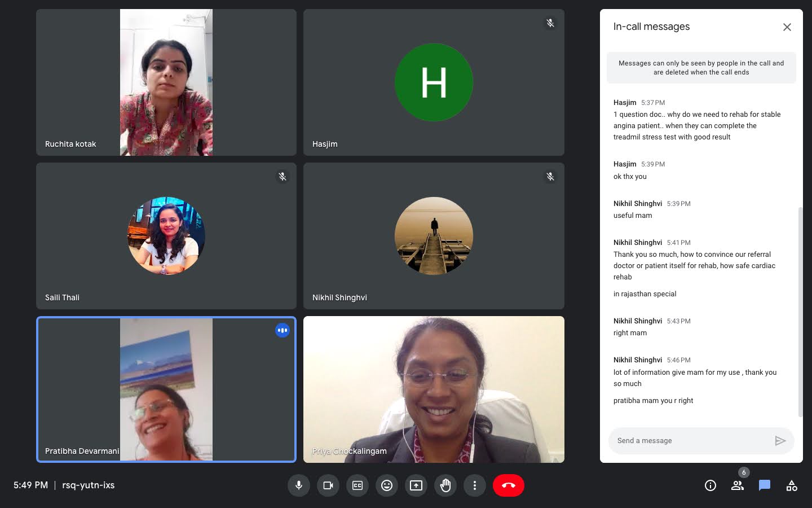Toggle the microphone button
Viewport: 812px width, 508px height.
pyautogui.click(x=299, y=485)
